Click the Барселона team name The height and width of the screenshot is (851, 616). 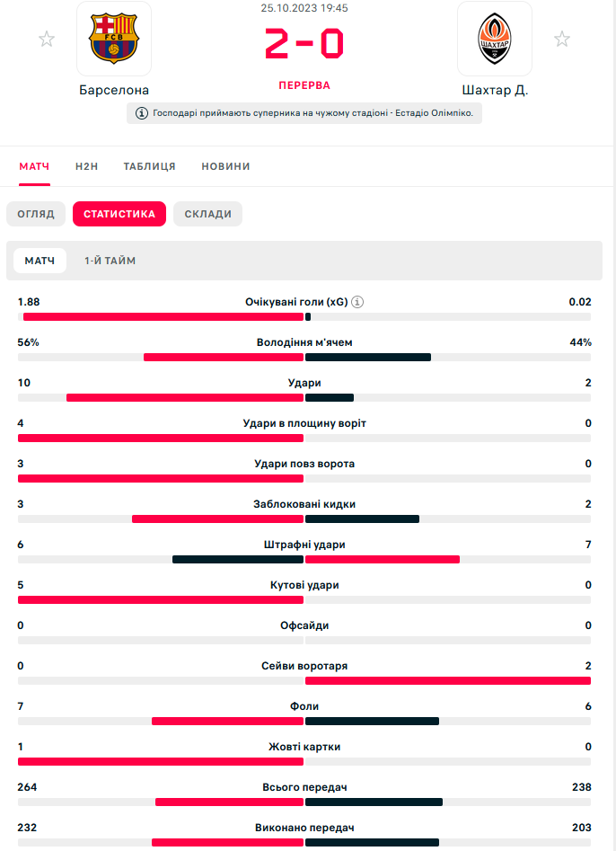(114, 90)
